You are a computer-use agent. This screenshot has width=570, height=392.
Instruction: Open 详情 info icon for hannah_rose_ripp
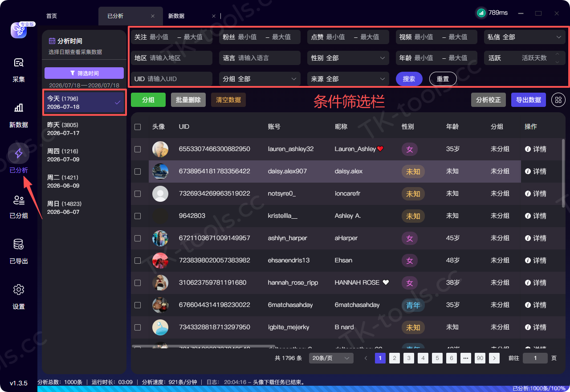click(528, 283)
